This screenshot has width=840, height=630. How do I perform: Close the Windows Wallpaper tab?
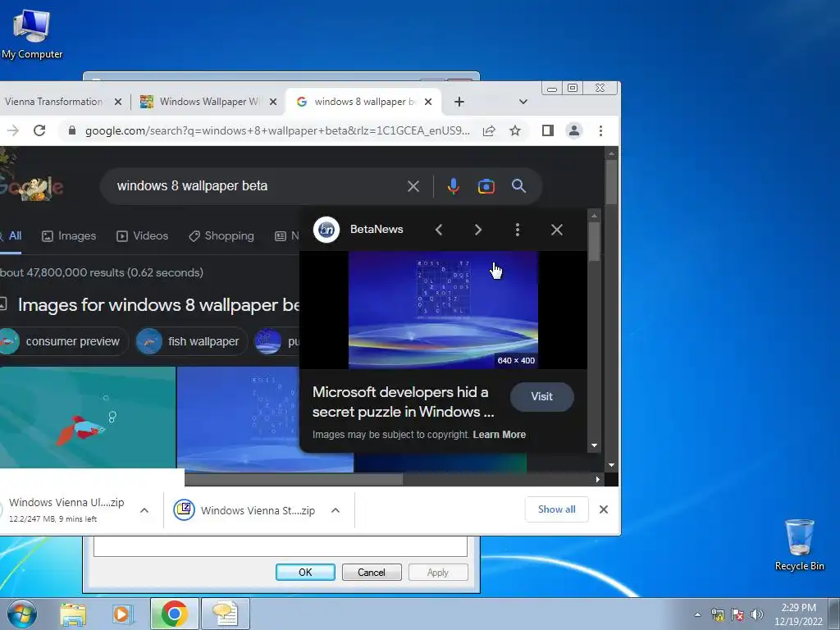[273, 102]
